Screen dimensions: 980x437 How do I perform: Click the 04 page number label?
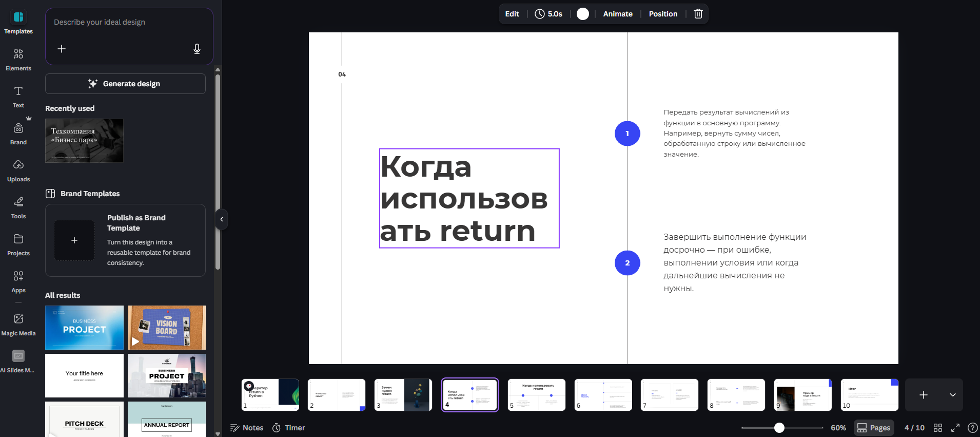[342, 74]
